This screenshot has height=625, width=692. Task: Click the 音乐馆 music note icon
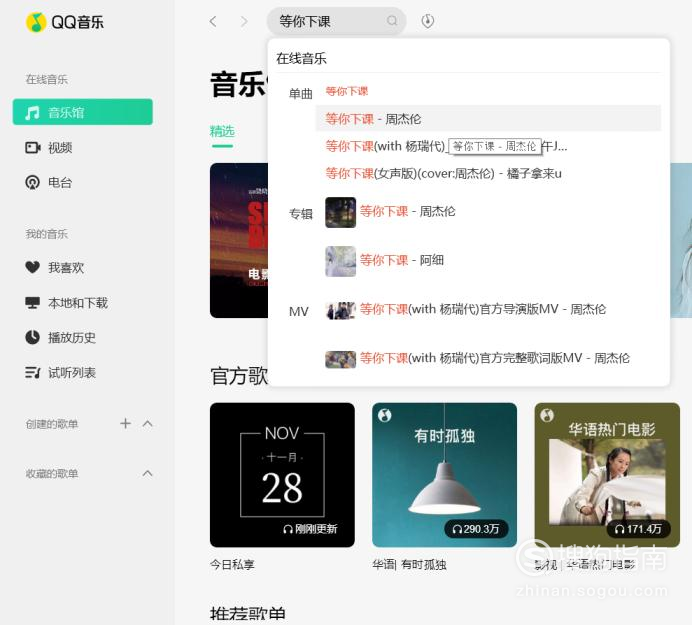pos(32,113)
